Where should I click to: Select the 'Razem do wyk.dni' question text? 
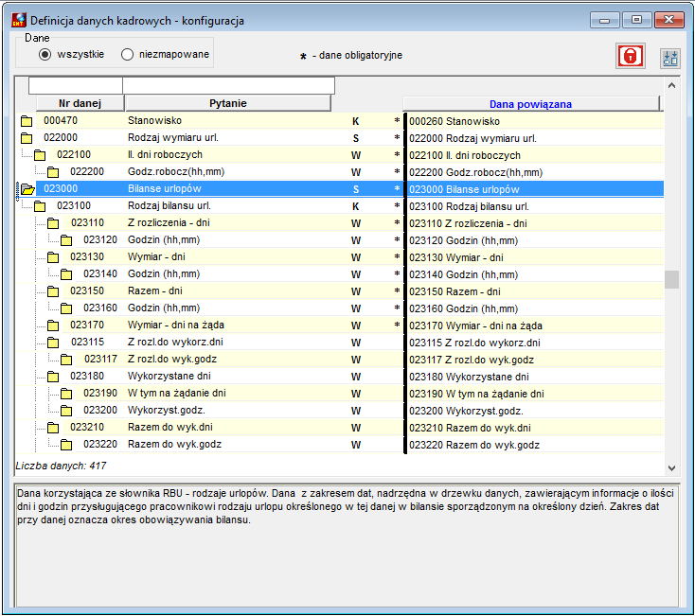170,428
